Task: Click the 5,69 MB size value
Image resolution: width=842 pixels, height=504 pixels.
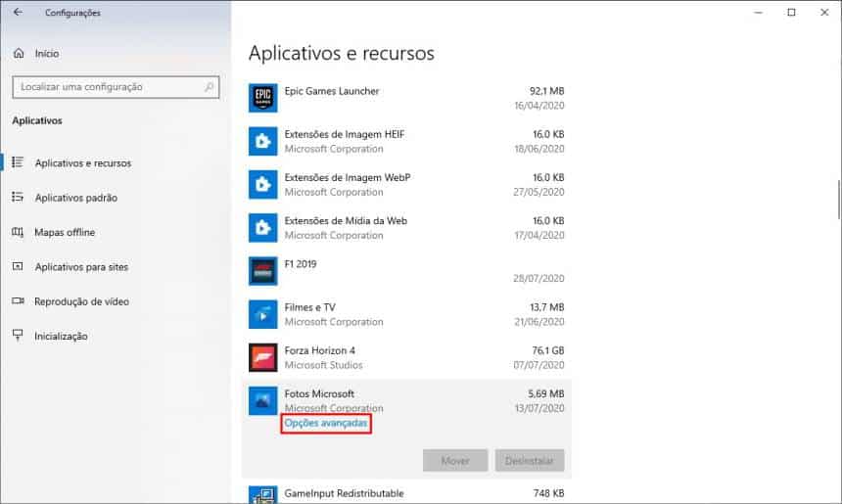Action: [x=545, y=394]
